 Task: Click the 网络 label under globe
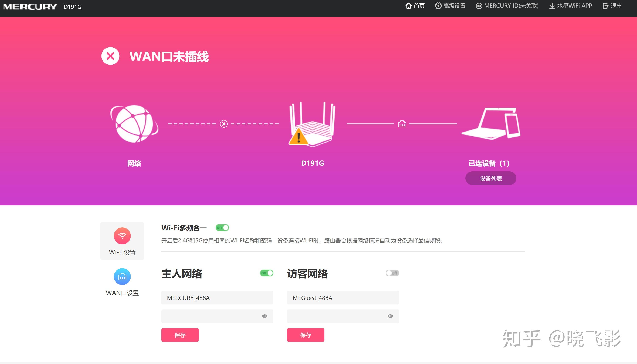134,163
